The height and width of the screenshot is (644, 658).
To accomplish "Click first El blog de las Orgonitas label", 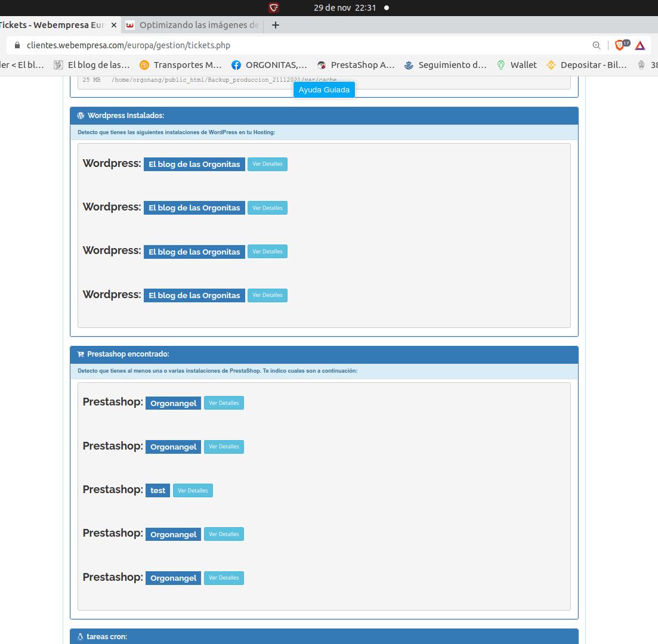I will coord(194,165).
